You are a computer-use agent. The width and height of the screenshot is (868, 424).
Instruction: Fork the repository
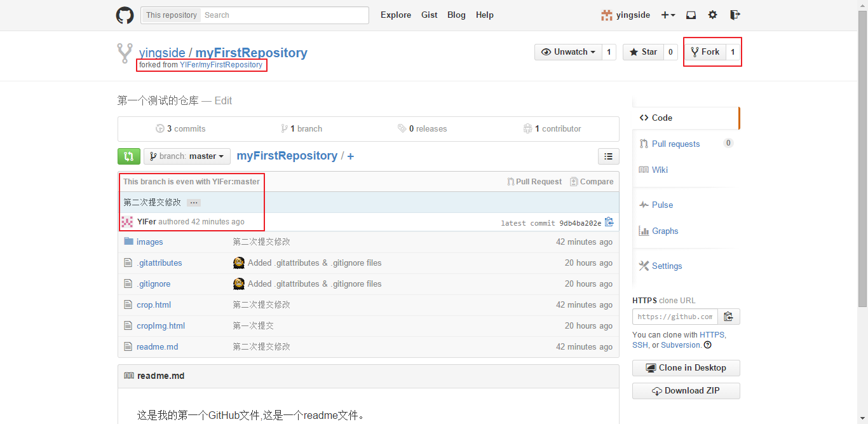(705, 52)
